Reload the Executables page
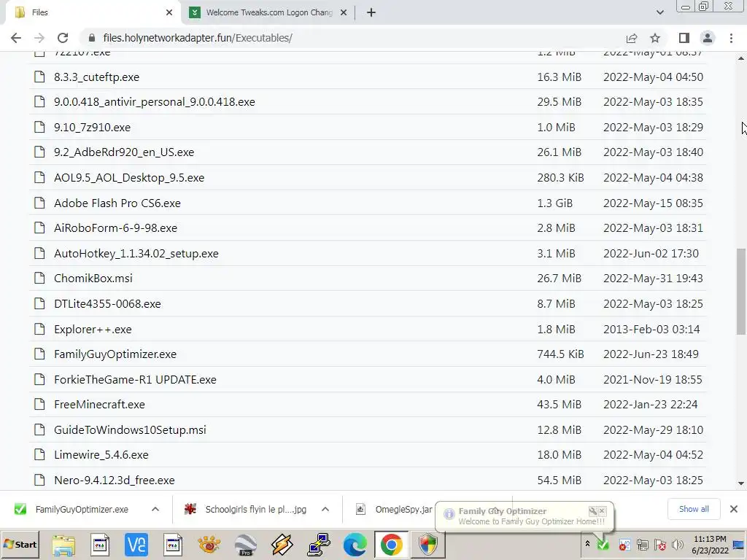This screenshot has width=747, height=560. 63,38
